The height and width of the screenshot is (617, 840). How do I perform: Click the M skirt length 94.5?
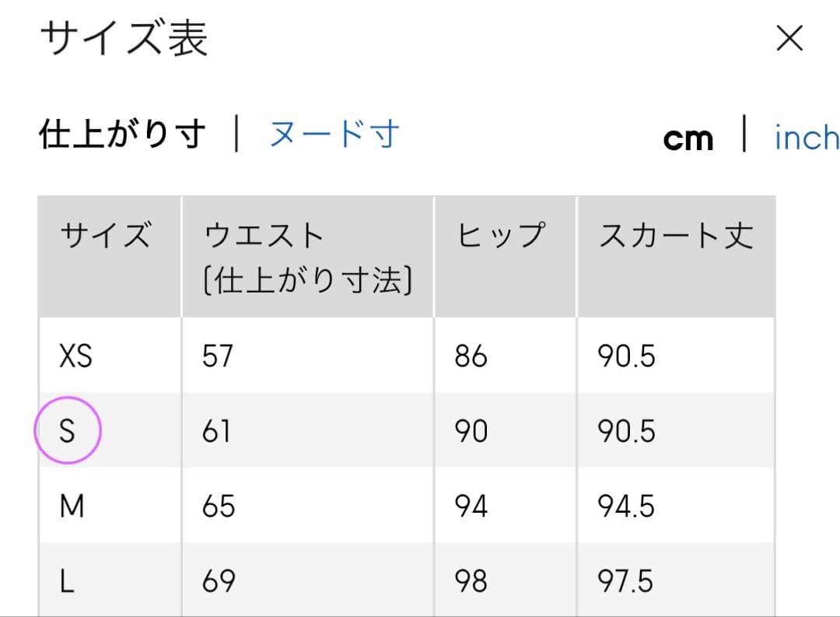[x=626, y=507]
